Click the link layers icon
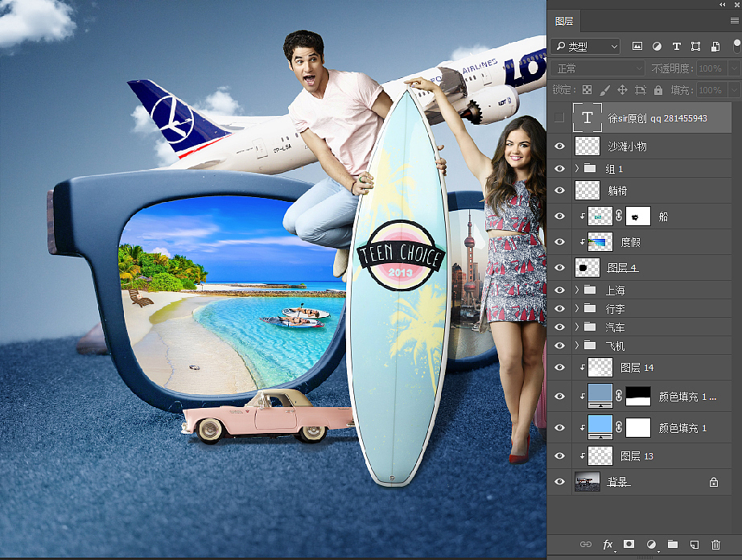The width and height of the screenshot is (742, 560). (586, 545)
